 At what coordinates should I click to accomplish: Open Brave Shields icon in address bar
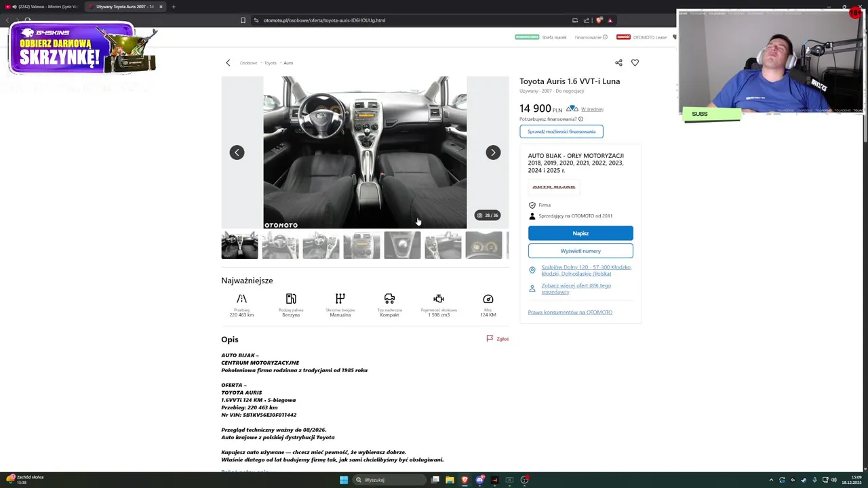(599, 20)
